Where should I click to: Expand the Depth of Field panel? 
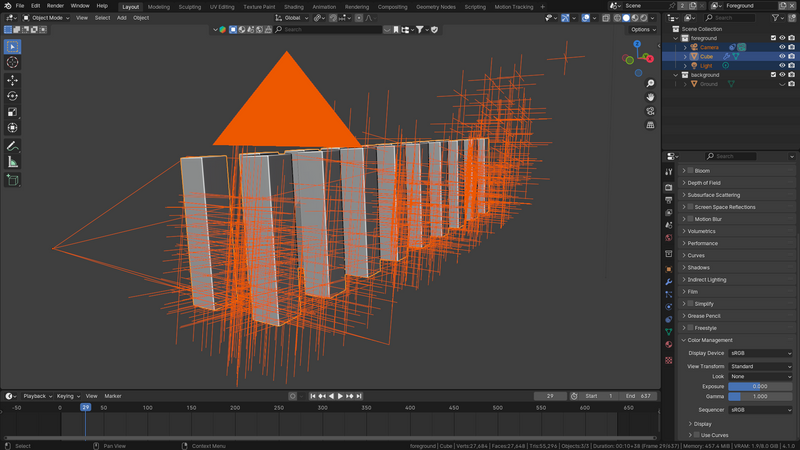(703, 183)
